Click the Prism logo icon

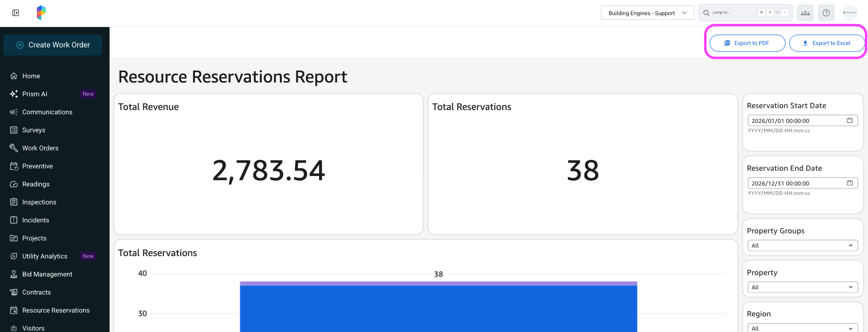tap(41, 13)
